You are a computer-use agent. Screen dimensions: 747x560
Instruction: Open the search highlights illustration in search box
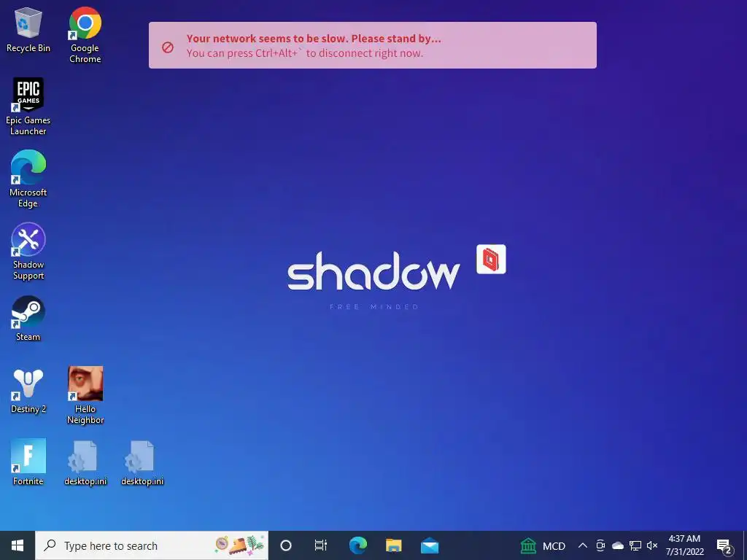[239, 545]
